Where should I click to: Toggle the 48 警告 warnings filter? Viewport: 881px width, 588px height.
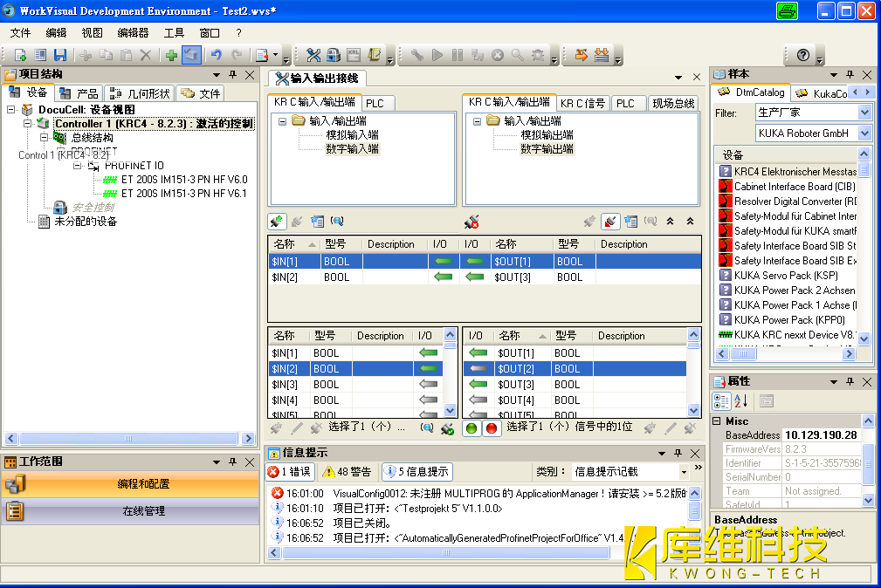click(347, 471)
